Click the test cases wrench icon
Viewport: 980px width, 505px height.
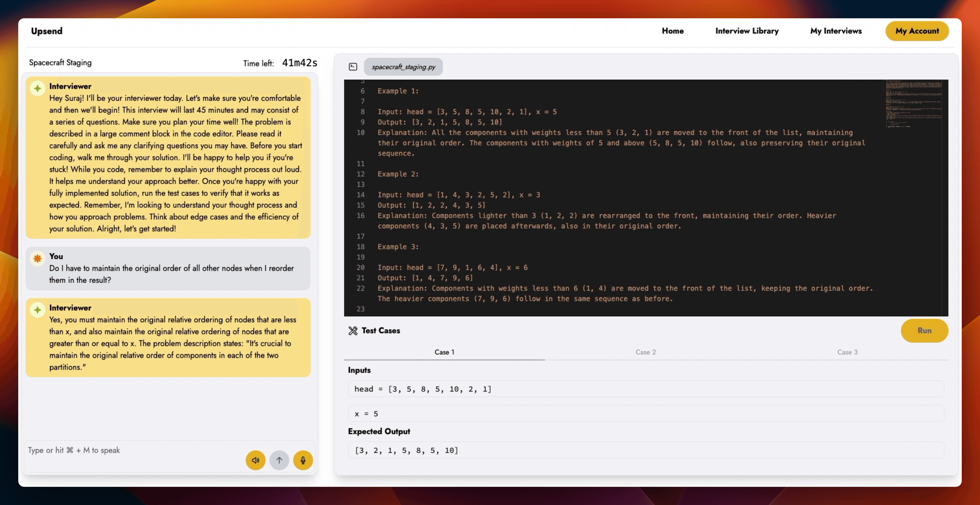(353, 330)
